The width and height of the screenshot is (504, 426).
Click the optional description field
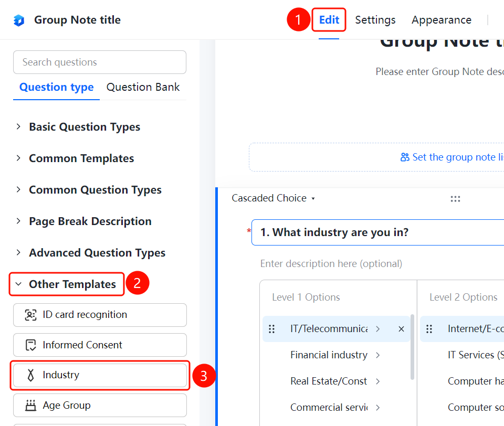click(331, 264)
